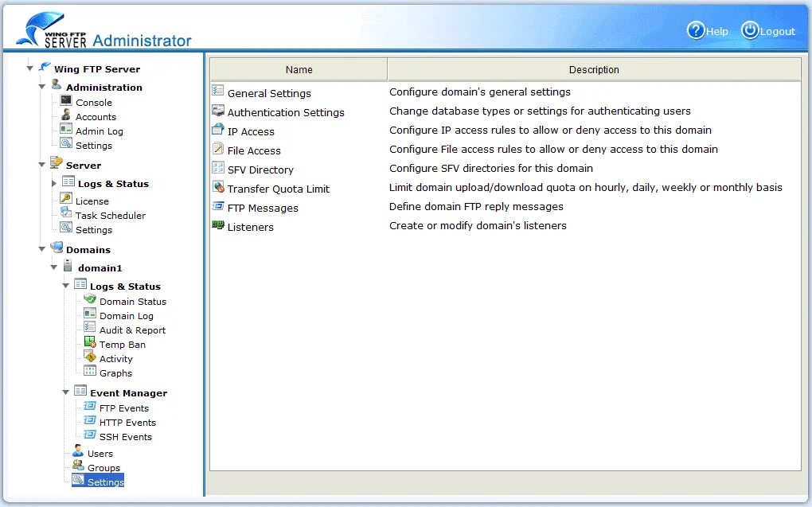Click the Temp Ban icon
This screenshot has height=507, width=812.
click(90, 341)
